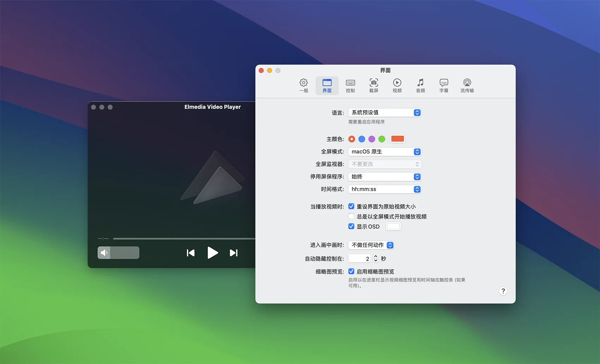Viewport: 600px width, 364px height.
Task: Switch to the 音频 (Audio) music-note tab
Action: [x=420, y=86]
